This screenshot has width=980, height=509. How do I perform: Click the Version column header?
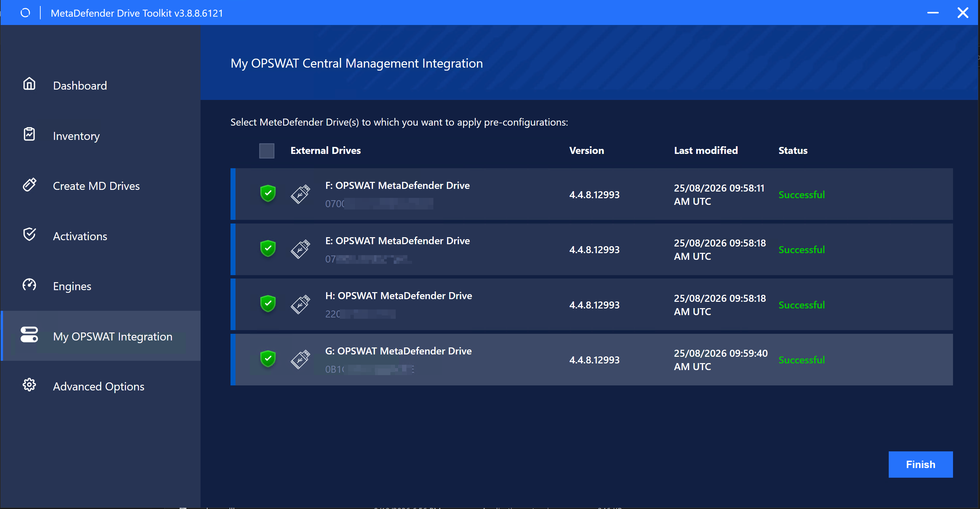pos(586,151)
